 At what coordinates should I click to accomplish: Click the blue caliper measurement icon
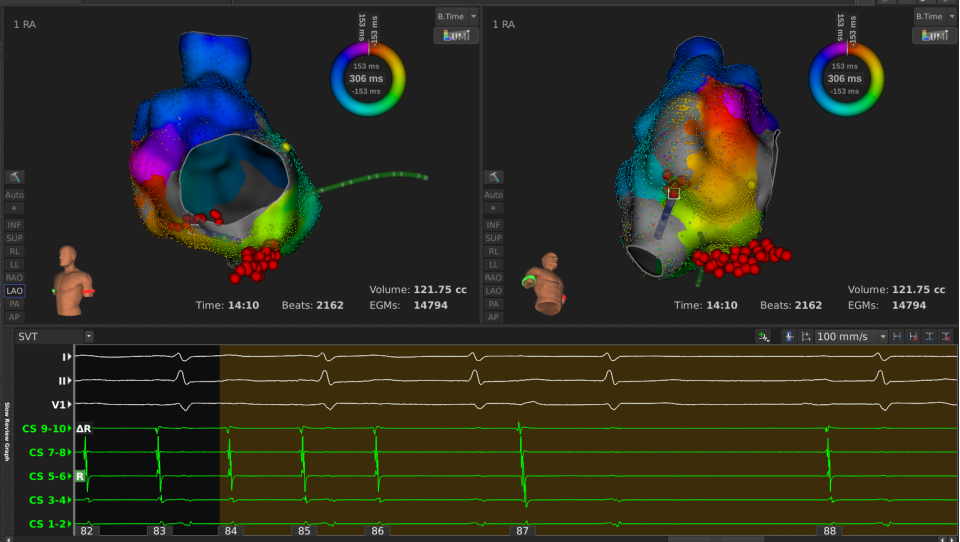788,337
